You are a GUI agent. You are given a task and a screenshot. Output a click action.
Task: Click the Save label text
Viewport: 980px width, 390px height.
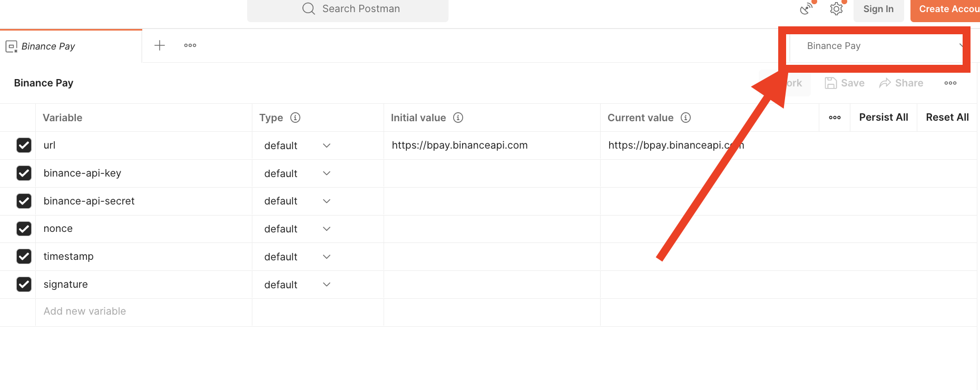coord(852,83)
